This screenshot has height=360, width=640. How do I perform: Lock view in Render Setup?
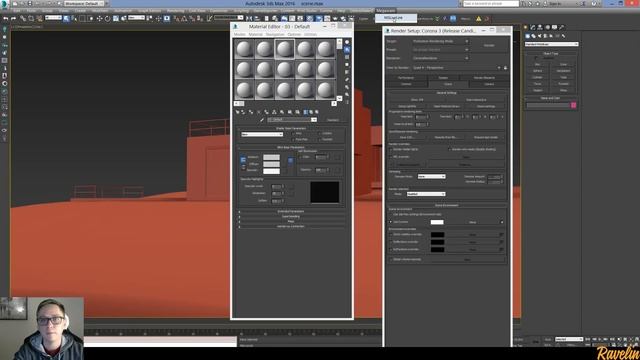coord(505,68)
